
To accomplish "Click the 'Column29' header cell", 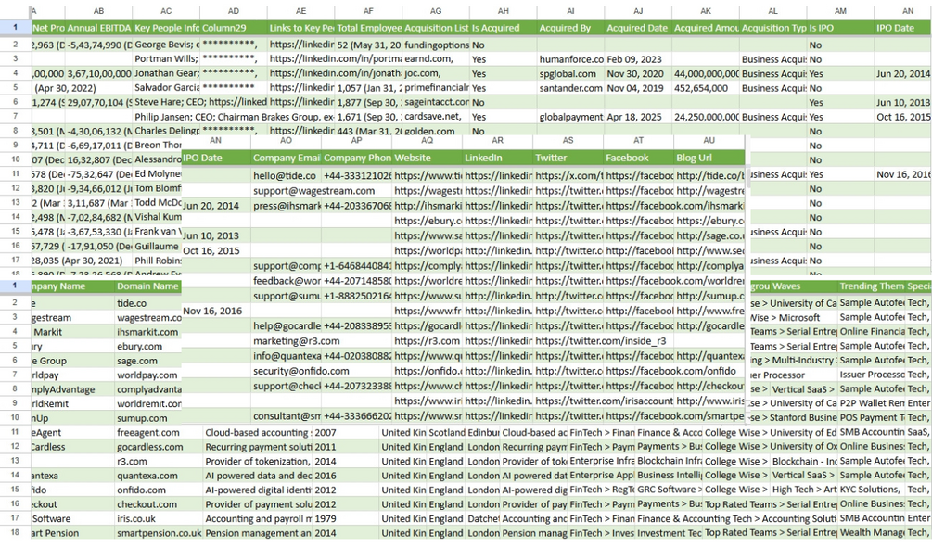I will click(x=234, y=28).
